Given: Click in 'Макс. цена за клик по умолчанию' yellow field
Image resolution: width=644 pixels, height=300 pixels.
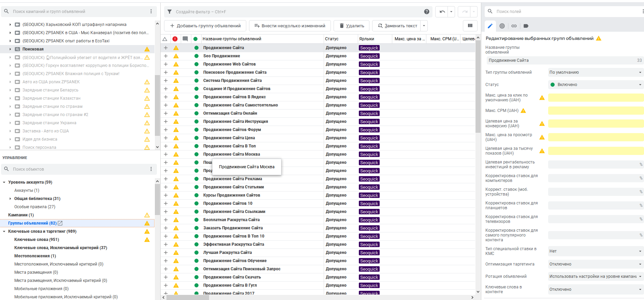Looking at the screenshot, I should pyautogui.click(x=596, y=98).
